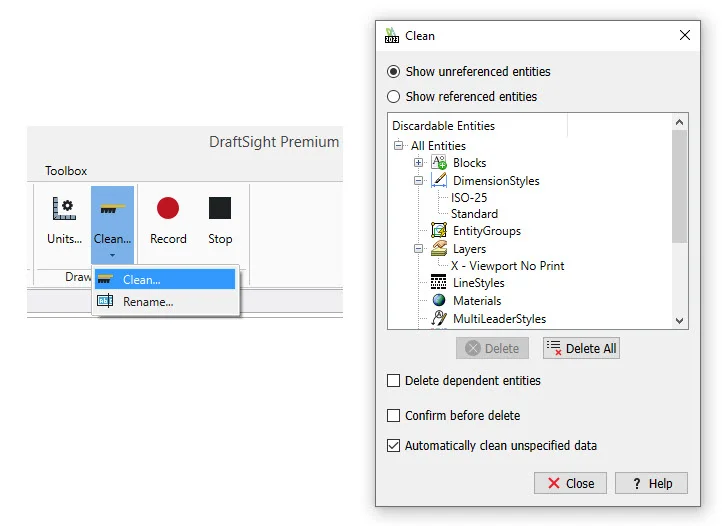Select the LineStyles label in the tree
This screenshot has width=722, height=526.
(478, 283)
